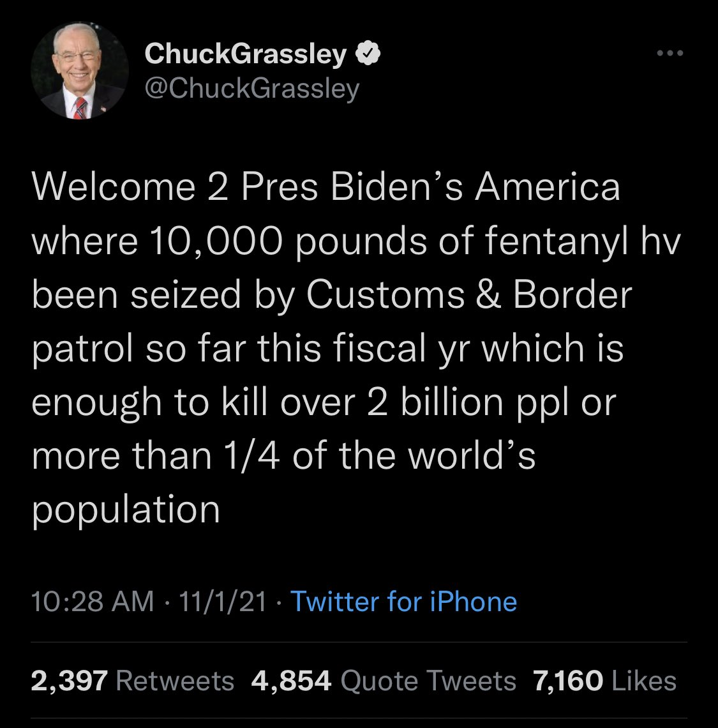Screen dimensions: 718x728
Task: Click the 11/1/21 tweet date
Action: [x=223, y=601]
